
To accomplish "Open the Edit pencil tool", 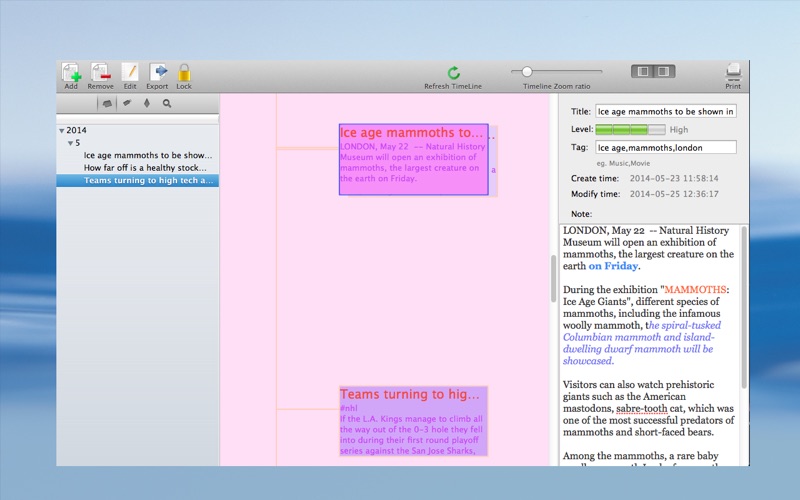I will tap(130, 73).
